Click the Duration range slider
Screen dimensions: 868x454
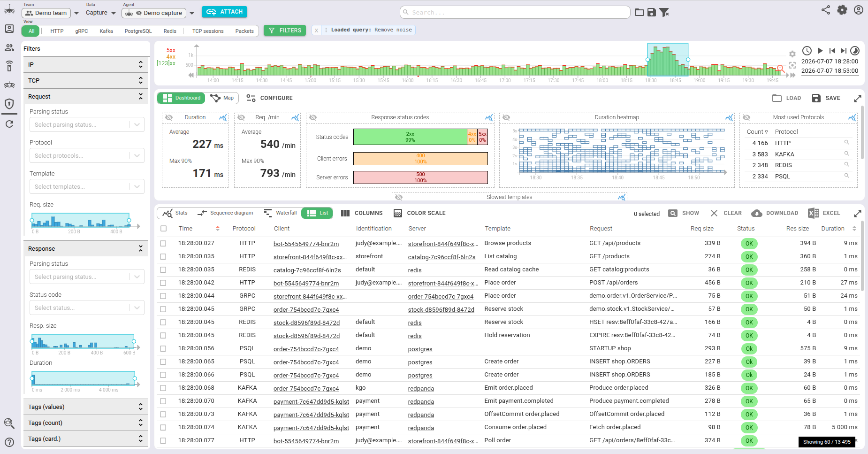click(x=84, y=378)
